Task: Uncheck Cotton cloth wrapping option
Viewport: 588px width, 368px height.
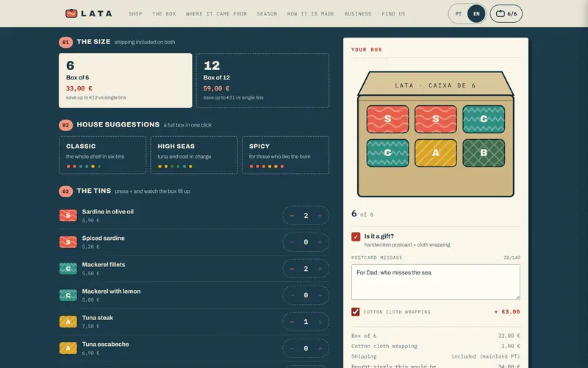Action: (356, 311)
